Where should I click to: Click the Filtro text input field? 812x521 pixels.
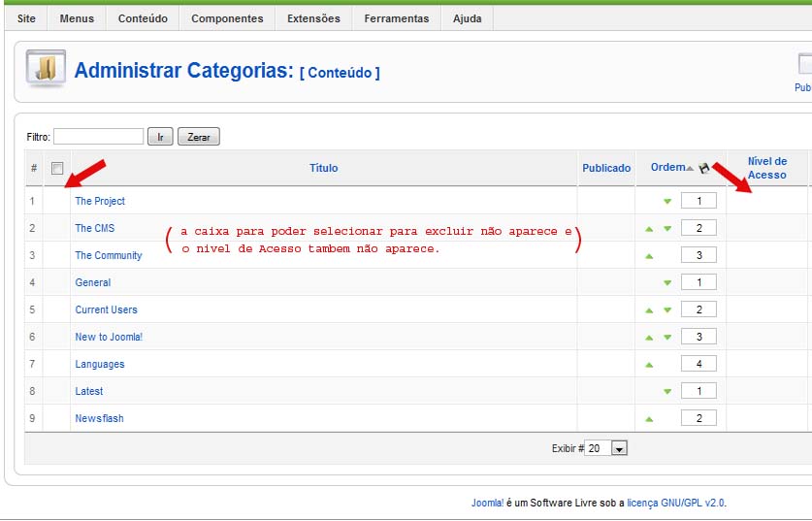[98, 137]
